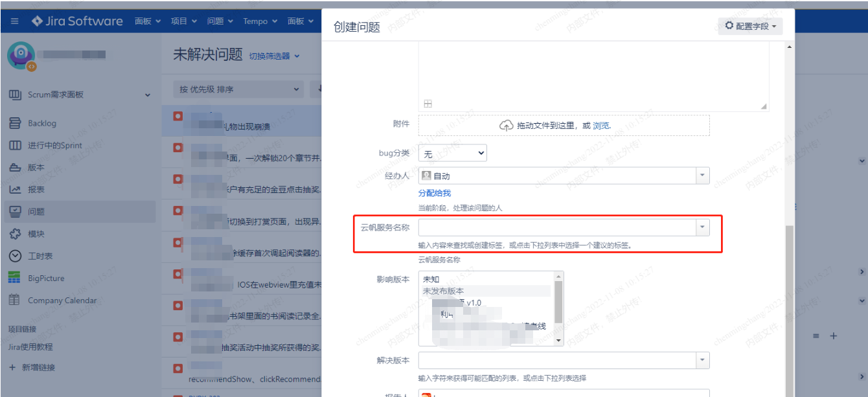
Task: Click the project avatar icon in sidebar
Action: pyautogui.click(x=21, y=56)
